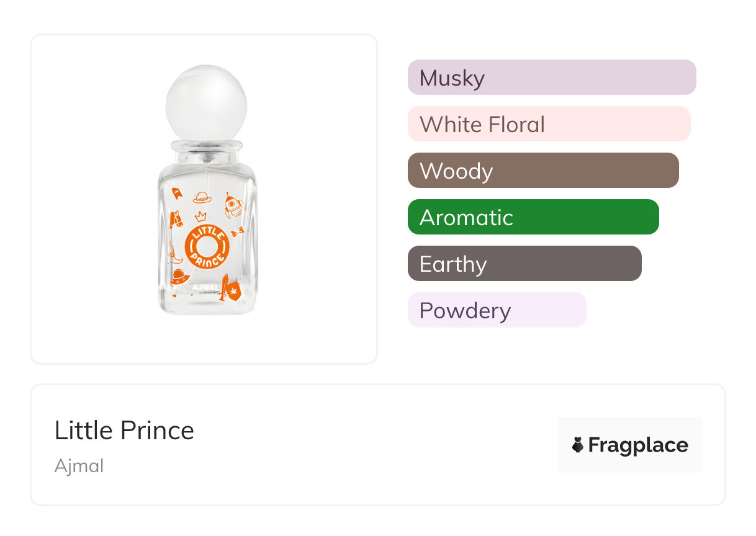Screen dimensions: 756x536
Task: Select the Powdery accord bar
Action: [x=497, y=310]
